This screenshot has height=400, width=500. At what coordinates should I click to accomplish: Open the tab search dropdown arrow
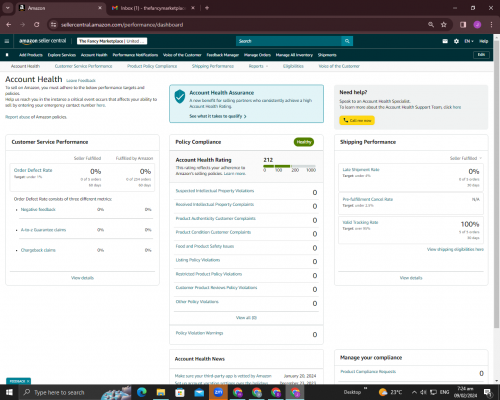point(8,8)
